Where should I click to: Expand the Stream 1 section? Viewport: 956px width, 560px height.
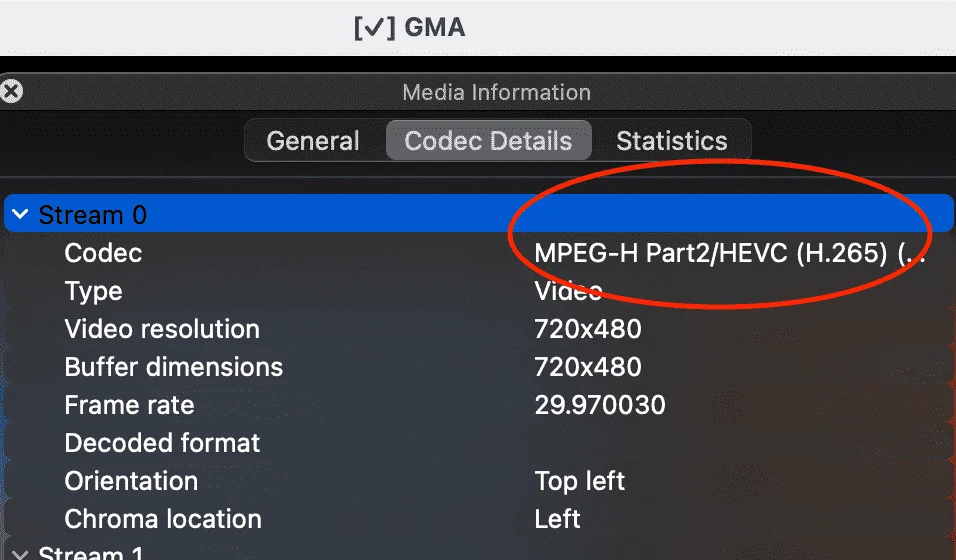coord(20,554)
